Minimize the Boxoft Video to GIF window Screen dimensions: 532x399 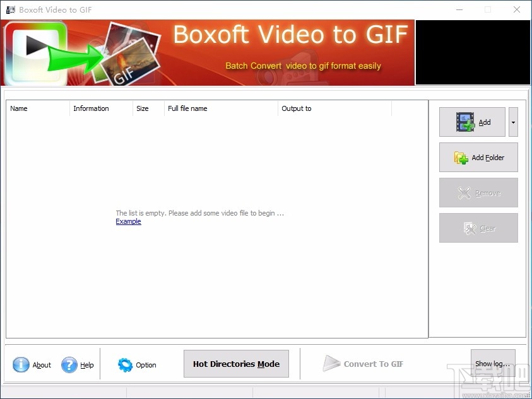pos(459,9)
